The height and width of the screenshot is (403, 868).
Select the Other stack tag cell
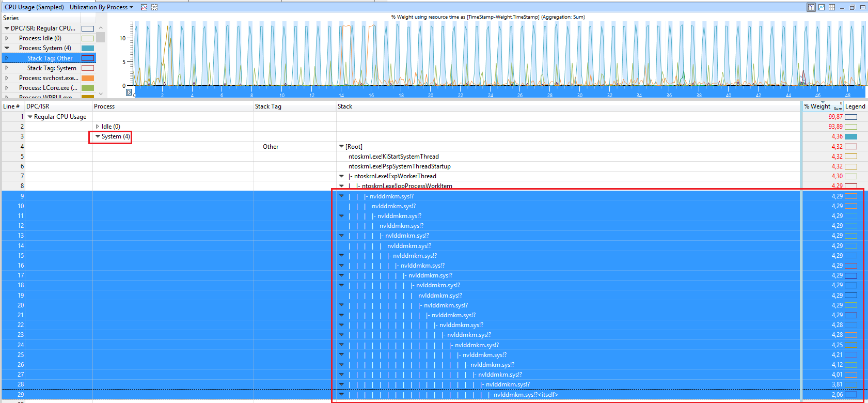point(271,147)
